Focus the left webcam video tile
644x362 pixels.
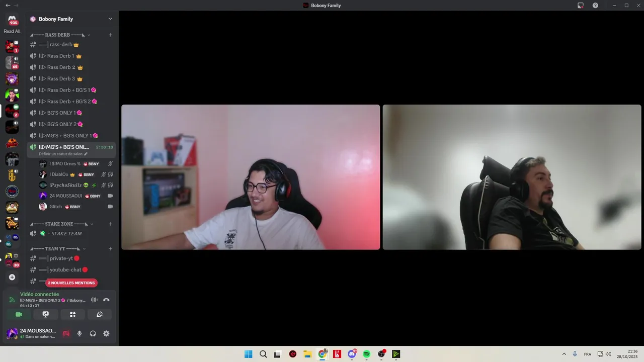pos(251,177)
